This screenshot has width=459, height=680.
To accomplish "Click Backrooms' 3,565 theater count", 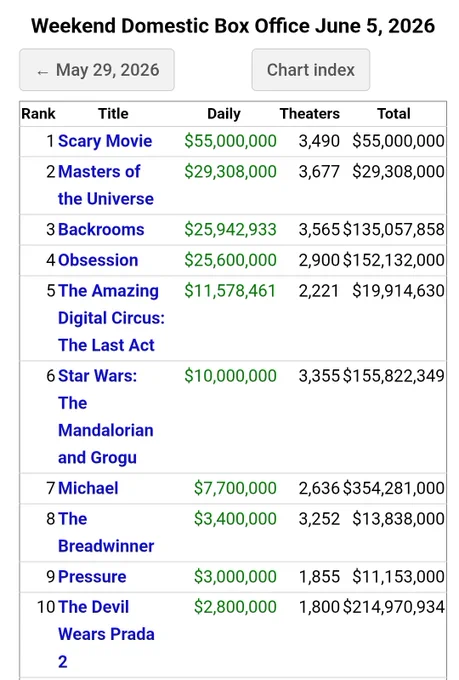I will [x=319, y=229].
